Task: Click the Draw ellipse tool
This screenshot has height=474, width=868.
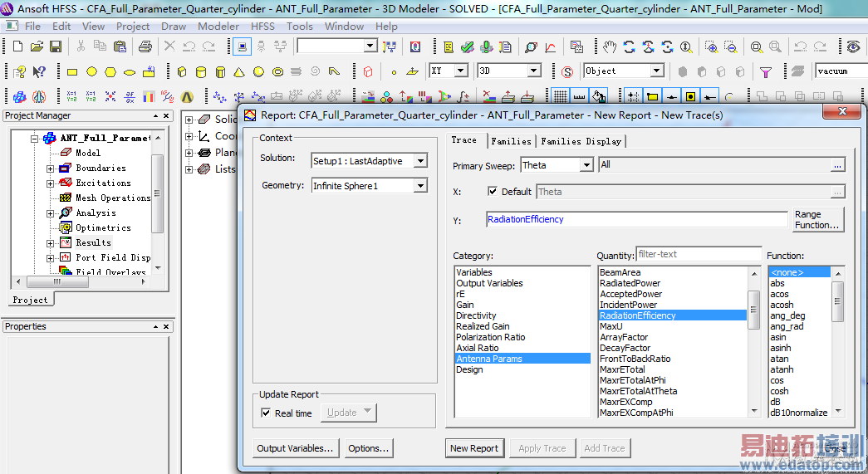Action: pos(129,72)
